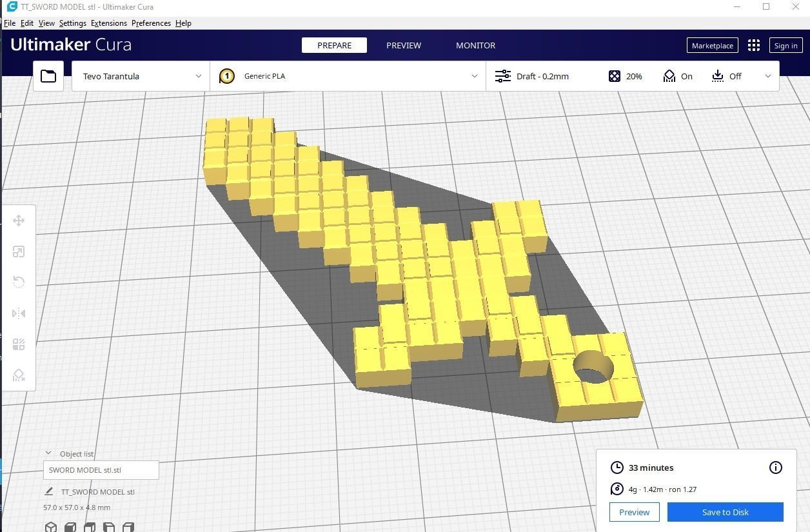The height and width of the screenshot is (532, 810).
Task: Switch to 3D perspective view cube
Action: point(51,527)
